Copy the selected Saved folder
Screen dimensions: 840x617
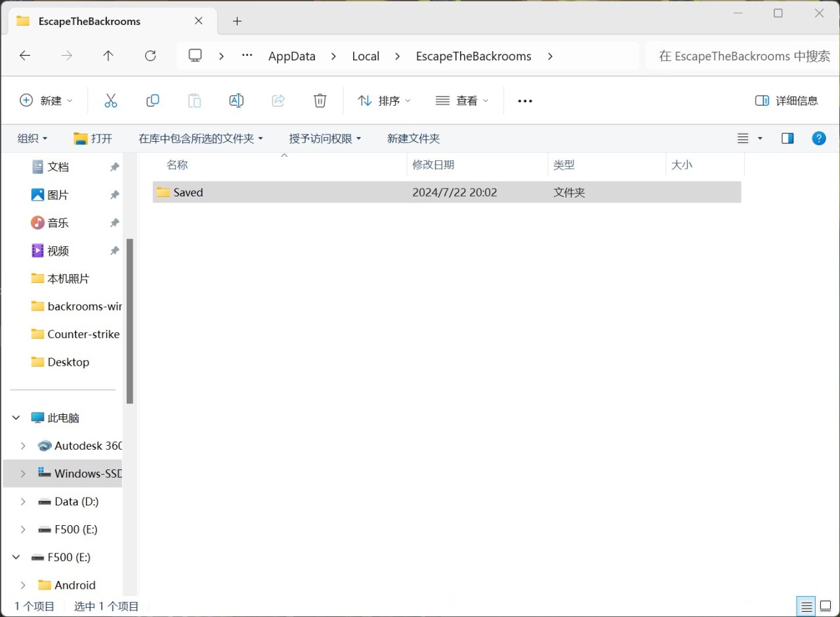pyautogui.click(x=152, y=100)
